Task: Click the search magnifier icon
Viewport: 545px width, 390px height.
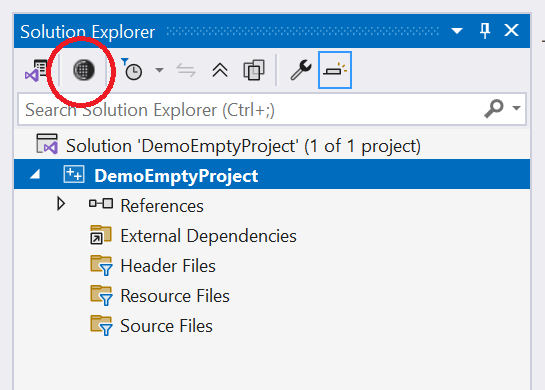Action: click(494, 108)
